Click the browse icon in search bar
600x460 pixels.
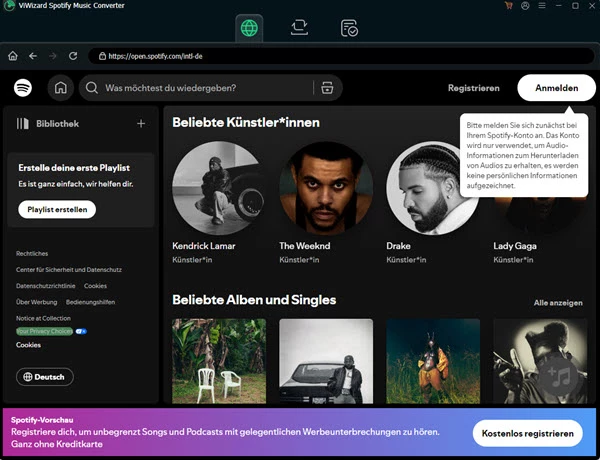click(x=327, y=88)
